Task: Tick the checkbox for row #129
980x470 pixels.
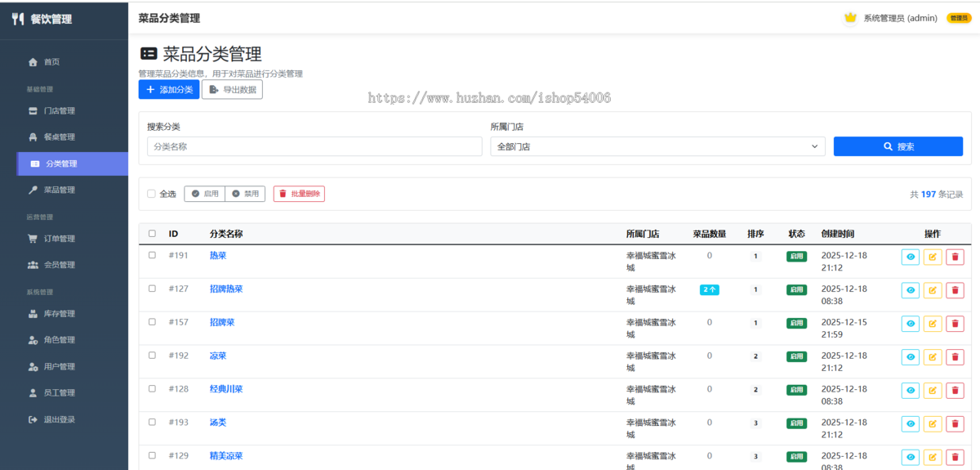Action: click(152, 455)
